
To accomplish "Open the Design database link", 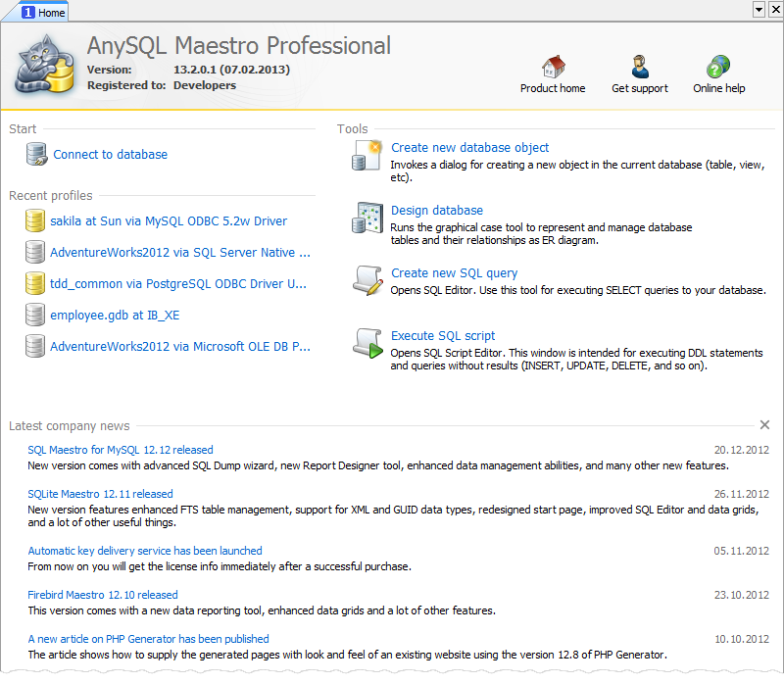I will [x=436, y=210].
